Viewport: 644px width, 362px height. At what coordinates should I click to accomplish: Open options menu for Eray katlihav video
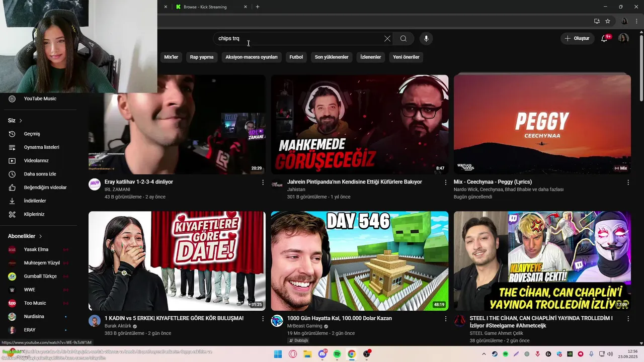(263, 183)
